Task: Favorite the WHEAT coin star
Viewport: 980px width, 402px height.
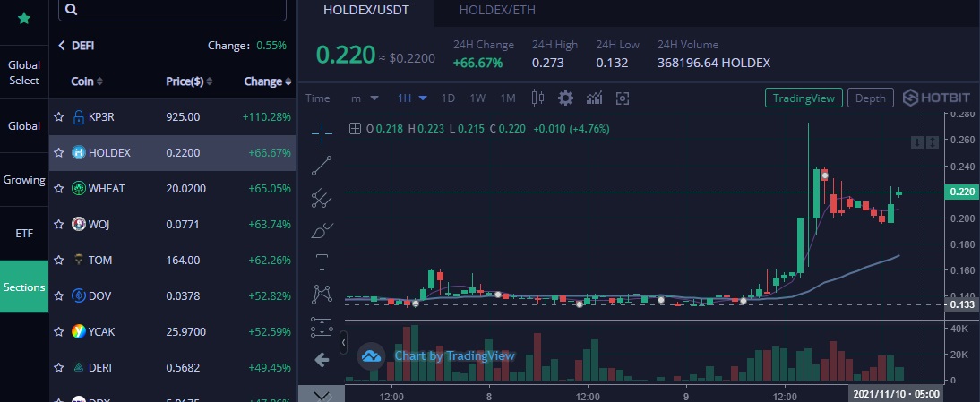Action: tap(59, 189)
